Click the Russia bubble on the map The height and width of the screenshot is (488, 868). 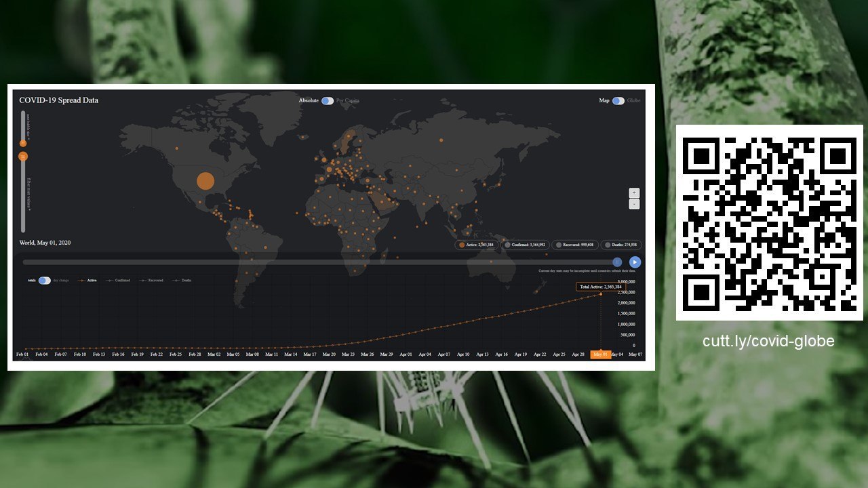click(441, 140)
